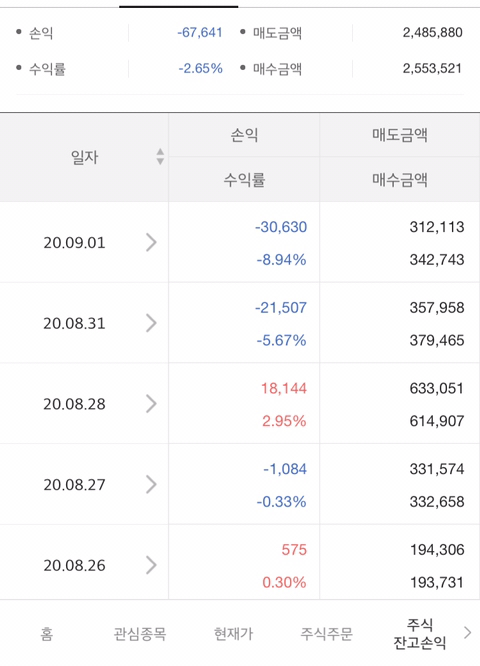Open details chevron for 20.08.26
The width and height of the screenshot is (480, 666).
point(151,565)
